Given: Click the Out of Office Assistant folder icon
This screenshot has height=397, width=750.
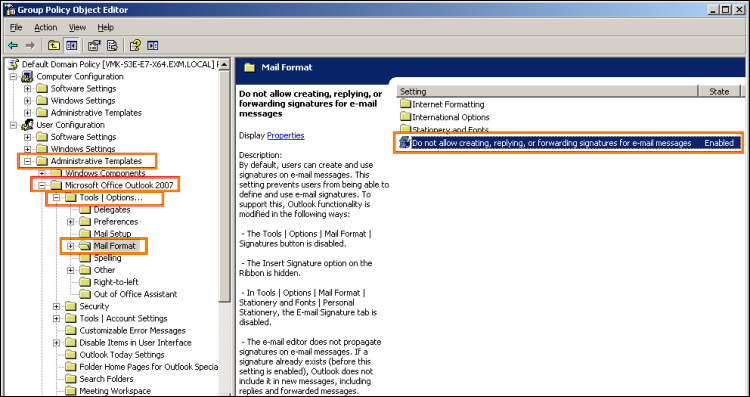Looking at the screenshot, I should click(85, 294).
